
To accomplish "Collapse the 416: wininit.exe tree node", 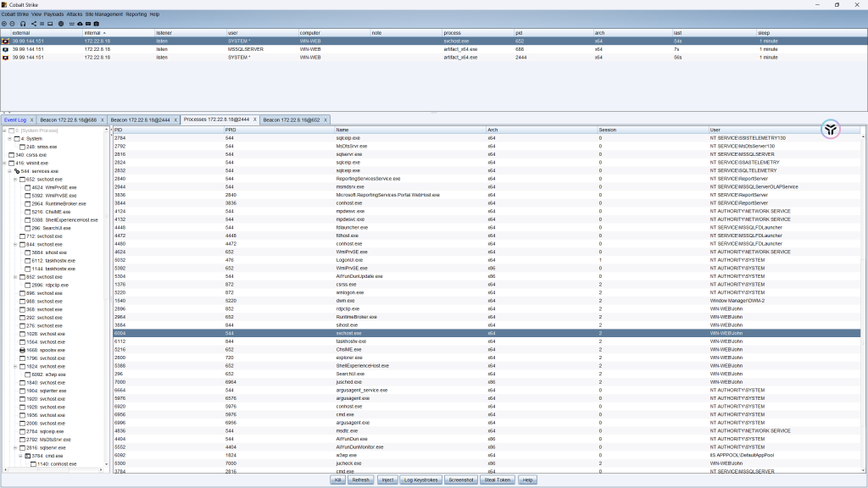I will pyautogui.click(x=4, y=164).
